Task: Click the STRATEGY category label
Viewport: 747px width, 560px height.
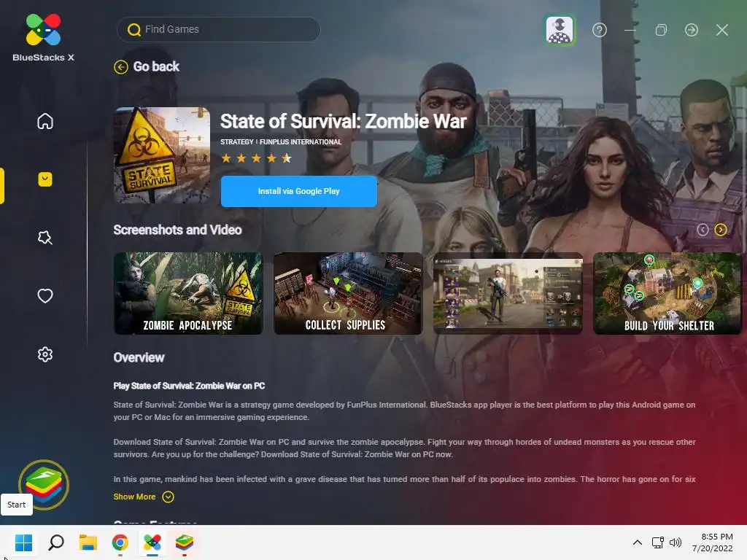Action: point(237,142)
